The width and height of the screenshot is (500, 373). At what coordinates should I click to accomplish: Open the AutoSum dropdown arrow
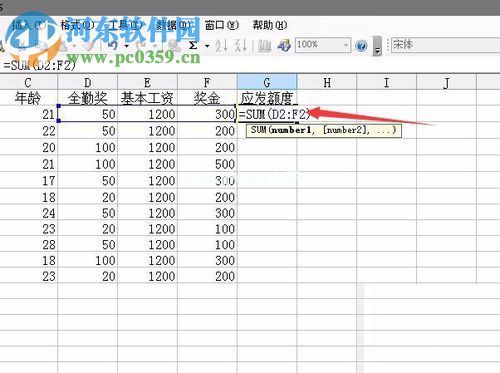[207, 46]
